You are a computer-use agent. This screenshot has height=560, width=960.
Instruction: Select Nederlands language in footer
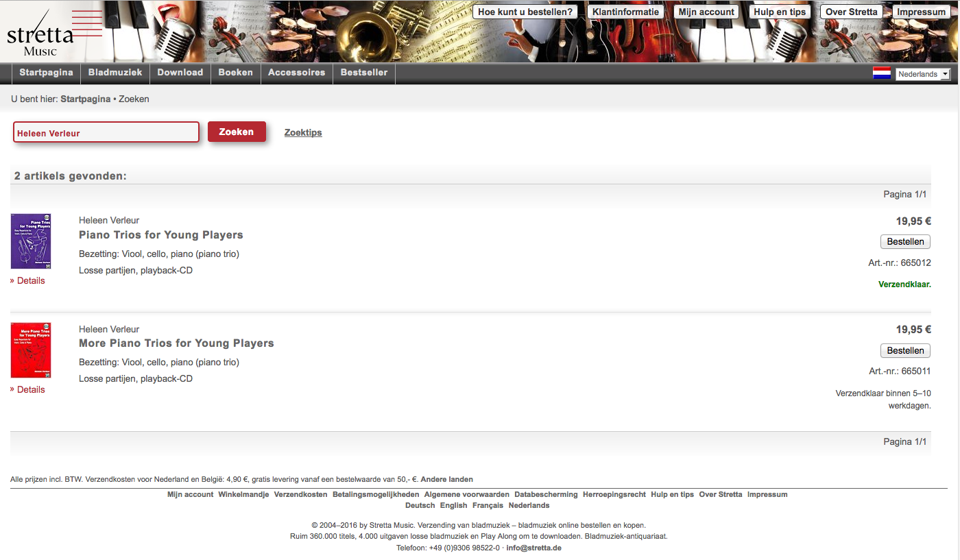coord(529,505)
